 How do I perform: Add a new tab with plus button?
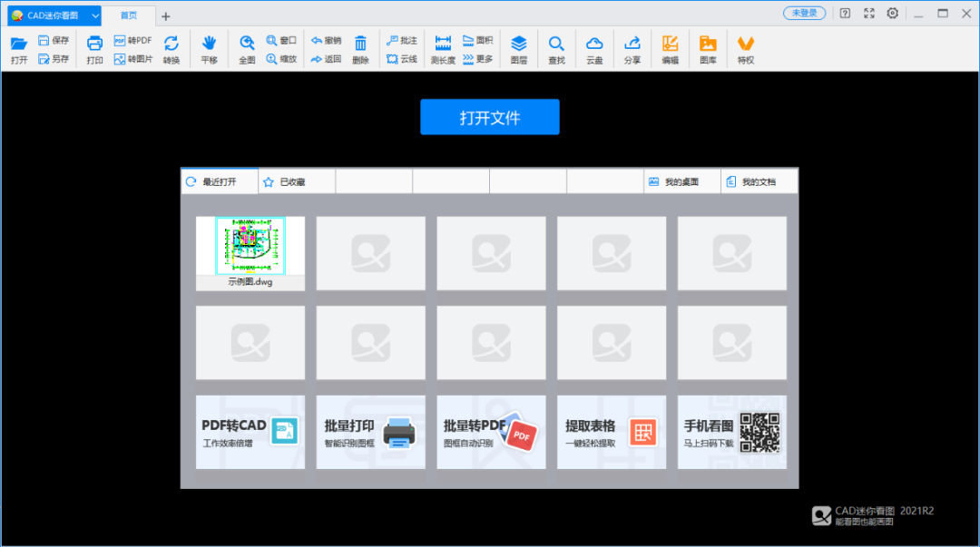[x=166, y=16]
